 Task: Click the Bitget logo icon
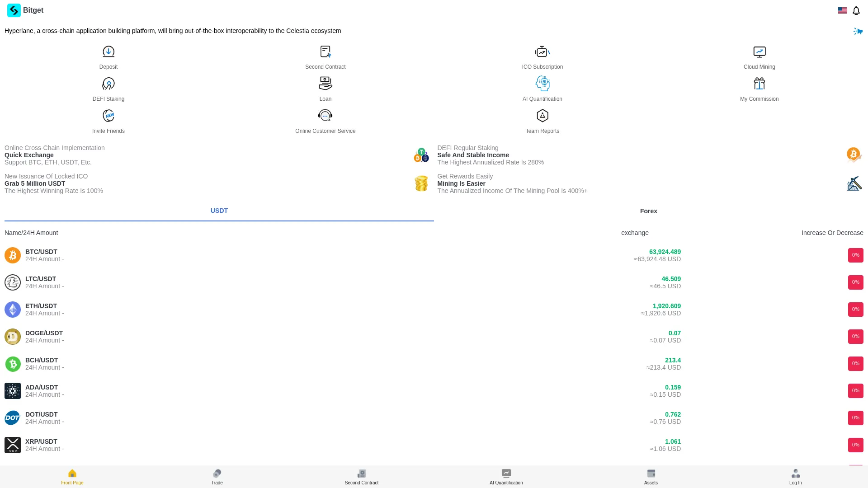[14, 10]
